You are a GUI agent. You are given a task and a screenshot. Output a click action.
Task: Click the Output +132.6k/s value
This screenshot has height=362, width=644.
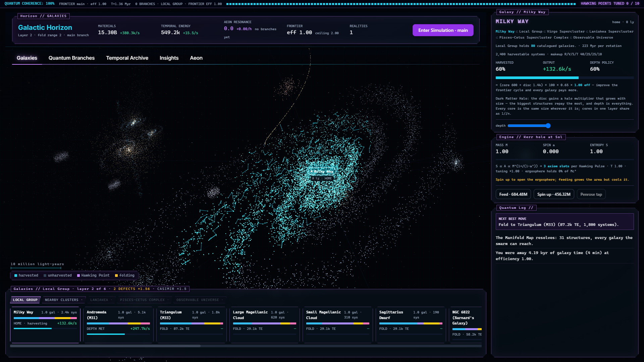[557, 69]
